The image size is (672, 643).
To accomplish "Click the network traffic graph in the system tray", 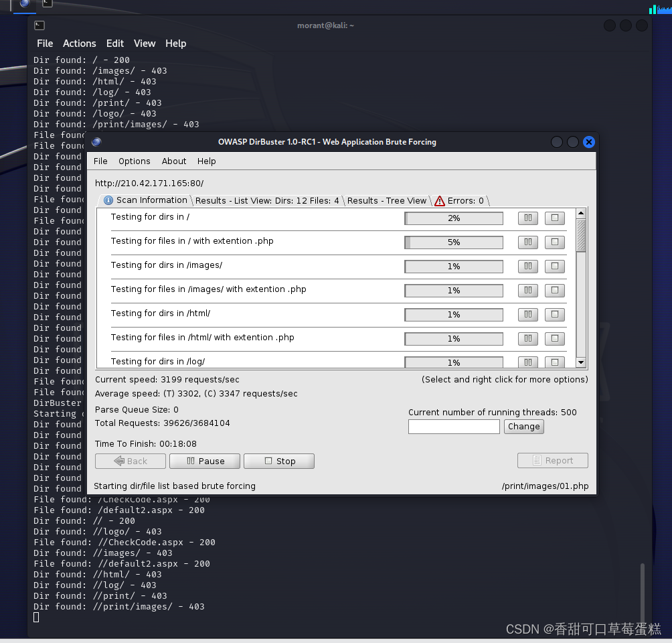I will click(x=659, y=9).
